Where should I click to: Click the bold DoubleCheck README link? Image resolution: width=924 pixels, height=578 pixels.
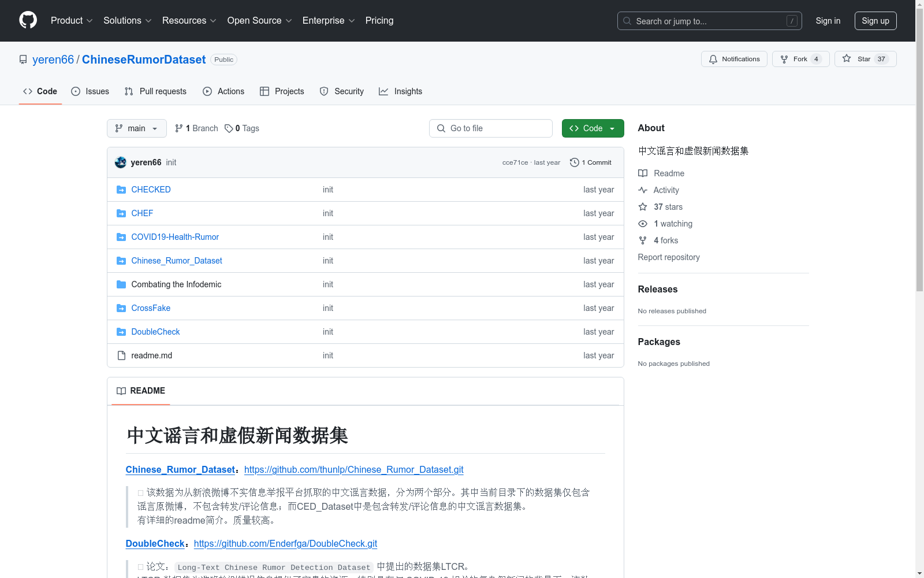coord(155,543)
